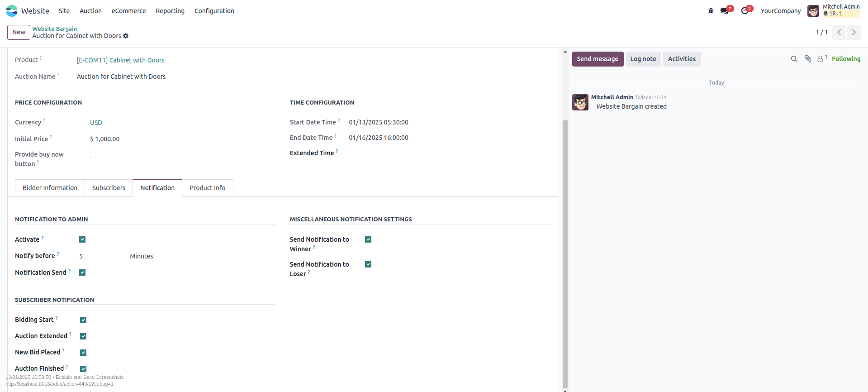This screenshot has width=868, height=392.
Task: Click the scroll-up arrow of form scrollbar
Action: [x=565, y=52]
